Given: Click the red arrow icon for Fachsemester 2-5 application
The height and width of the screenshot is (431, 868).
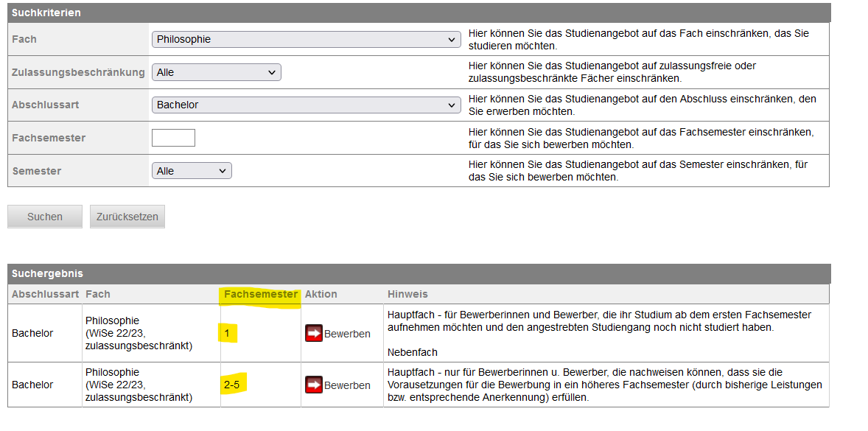Looking at the screenshot, I should [x=315, y=385].
